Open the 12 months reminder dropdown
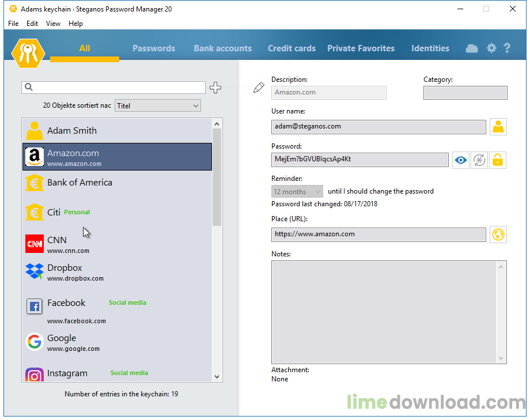The height and width of the screenshot is (420, 530). (298, 191)
